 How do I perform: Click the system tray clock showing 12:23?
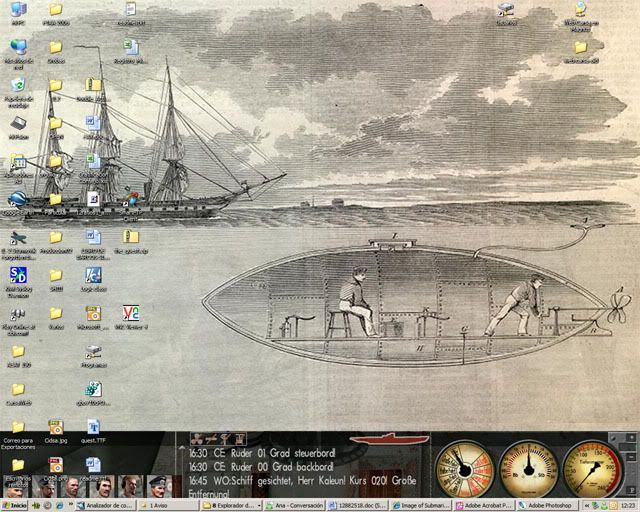coord(625,506)
